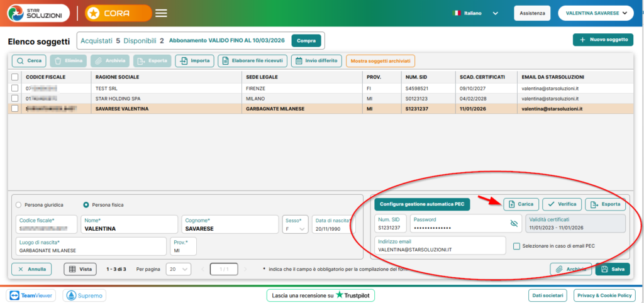Open the Trustpilot review link
The height and width of the screenshot is (303, 644).
320,295
